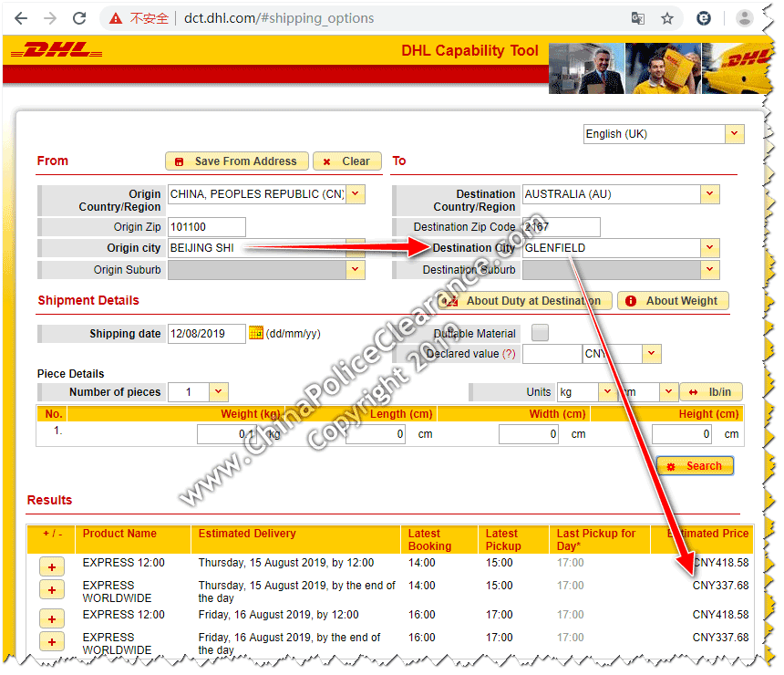Click the piece 1 Weight field
The height and width of the screenshot is (675, 784).
[x=227, y=434]
